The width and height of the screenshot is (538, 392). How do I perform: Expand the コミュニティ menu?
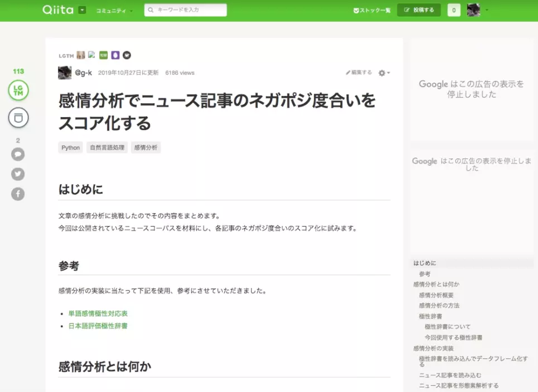[x=114, y=11]
